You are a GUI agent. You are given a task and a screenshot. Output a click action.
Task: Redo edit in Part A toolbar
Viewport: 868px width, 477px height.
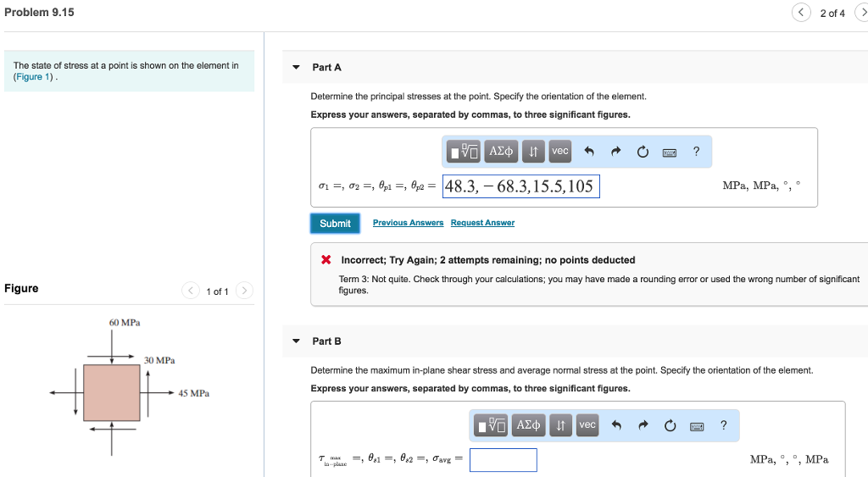click(615, 151)
